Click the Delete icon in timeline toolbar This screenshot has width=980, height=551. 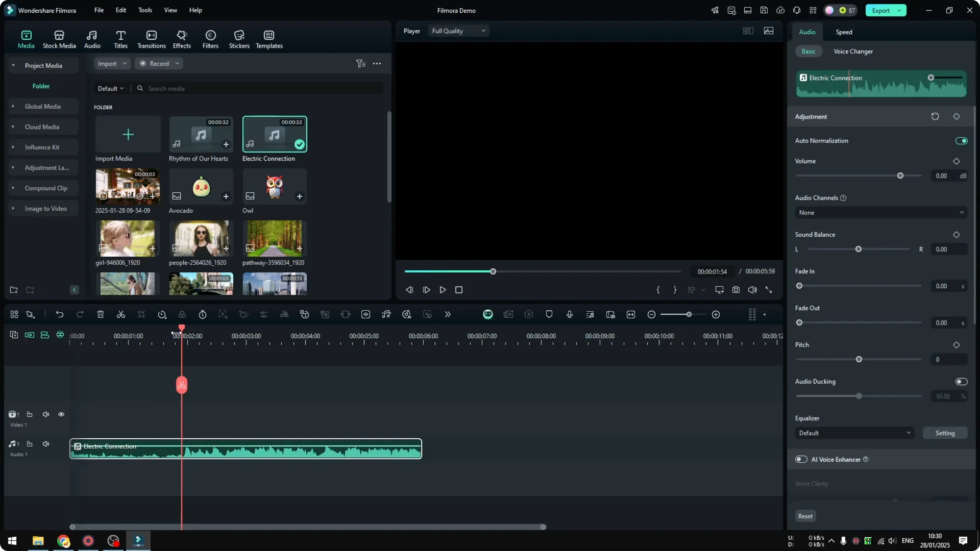101,314
